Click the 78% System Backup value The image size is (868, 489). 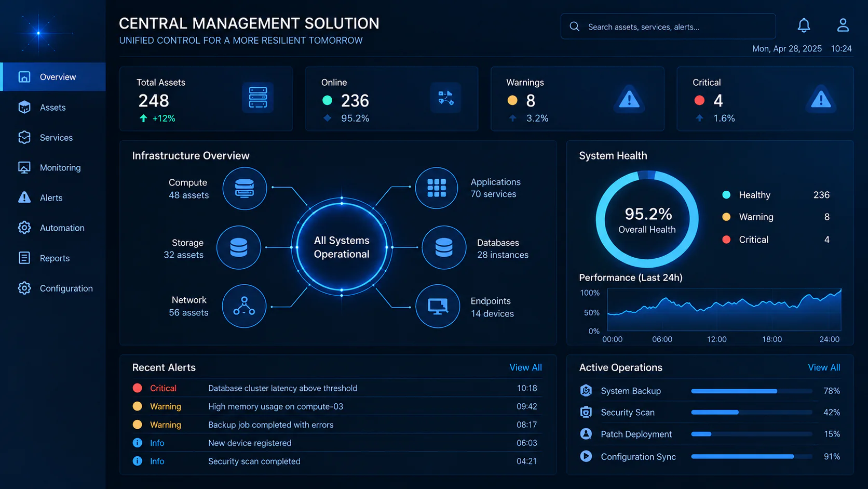(x=832, y=391)
